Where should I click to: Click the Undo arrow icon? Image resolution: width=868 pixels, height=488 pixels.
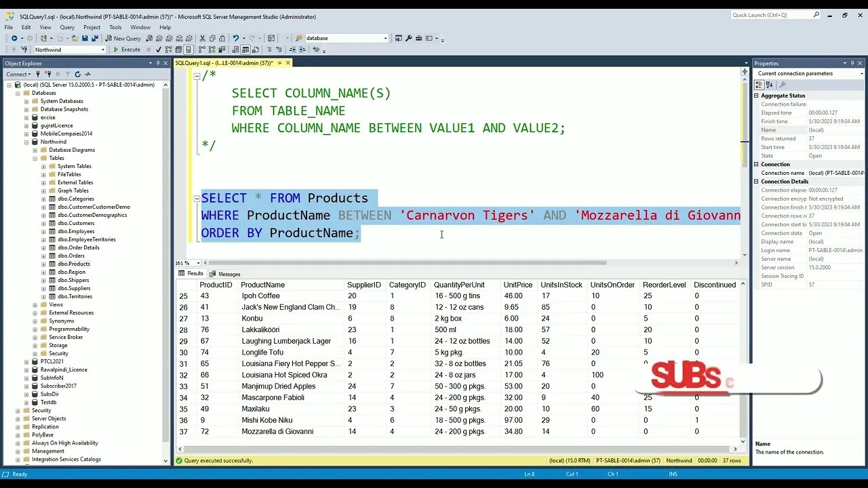tap(236, 39)
